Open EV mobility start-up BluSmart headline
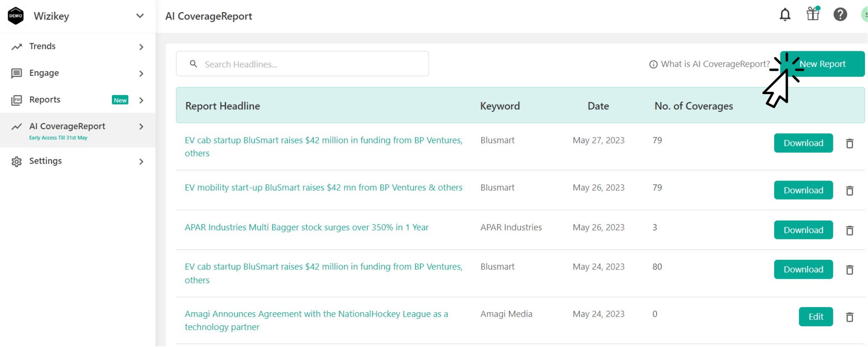The image size is (868, 347). [323, 187]
